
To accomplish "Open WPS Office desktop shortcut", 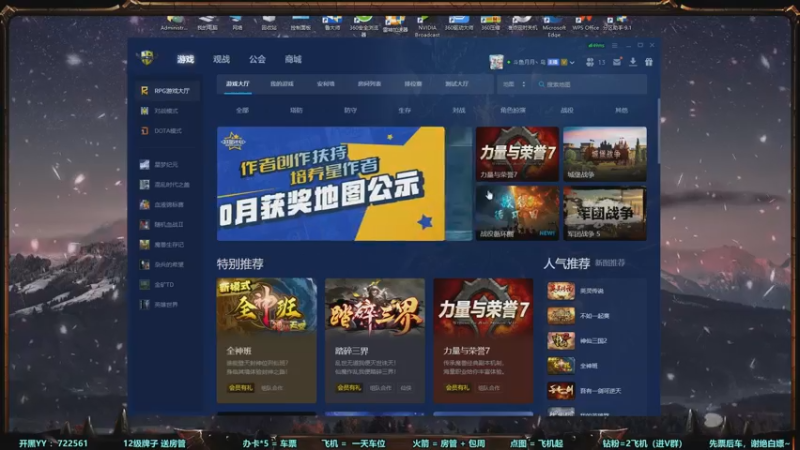I will (x=585, y=24).
